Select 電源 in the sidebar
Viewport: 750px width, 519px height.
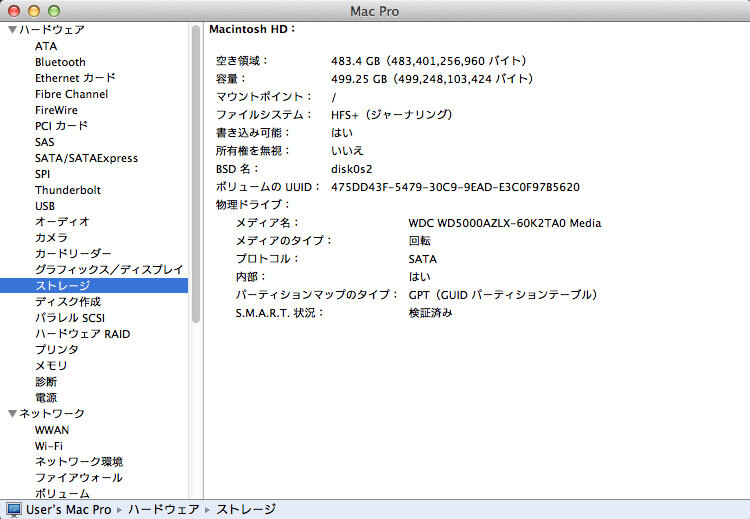[46, 398]
